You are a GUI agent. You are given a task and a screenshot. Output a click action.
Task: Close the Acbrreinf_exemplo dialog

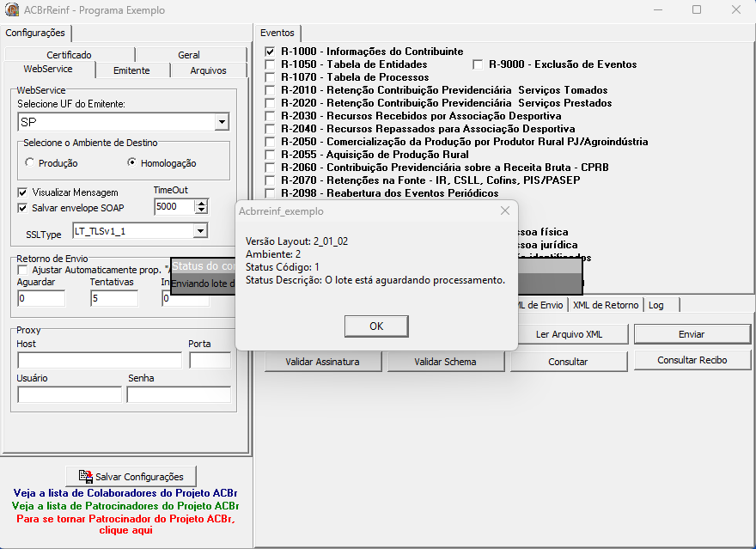[505, 210]
